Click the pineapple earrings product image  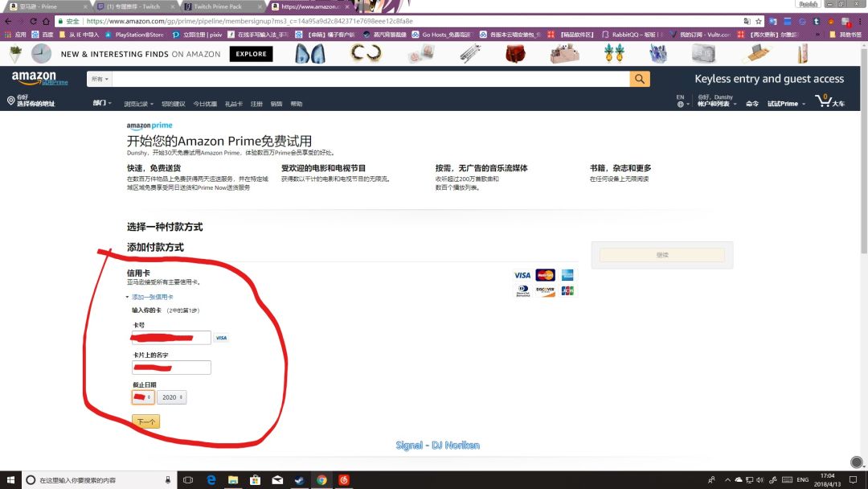614,54
